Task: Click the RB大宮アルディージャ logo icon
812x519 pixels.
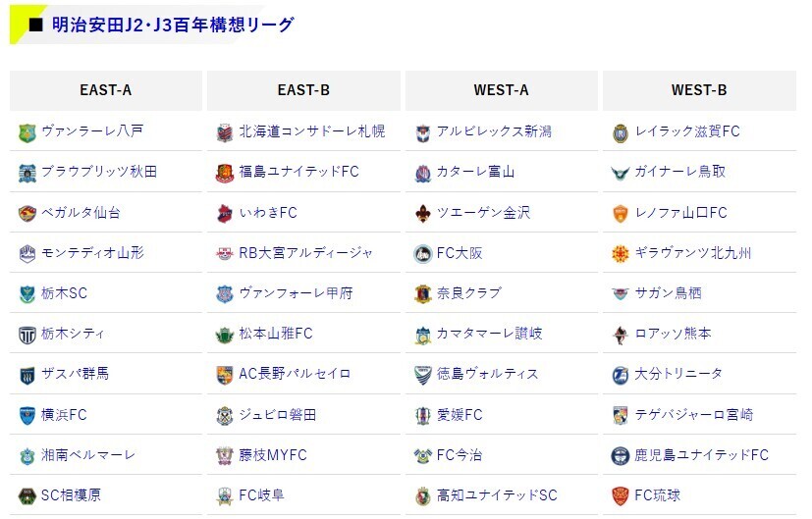Action: coord(225,253)
